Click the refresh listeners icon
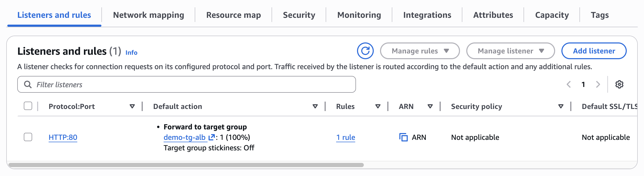This screenshot has width=644, height=176. pos(365,51)
